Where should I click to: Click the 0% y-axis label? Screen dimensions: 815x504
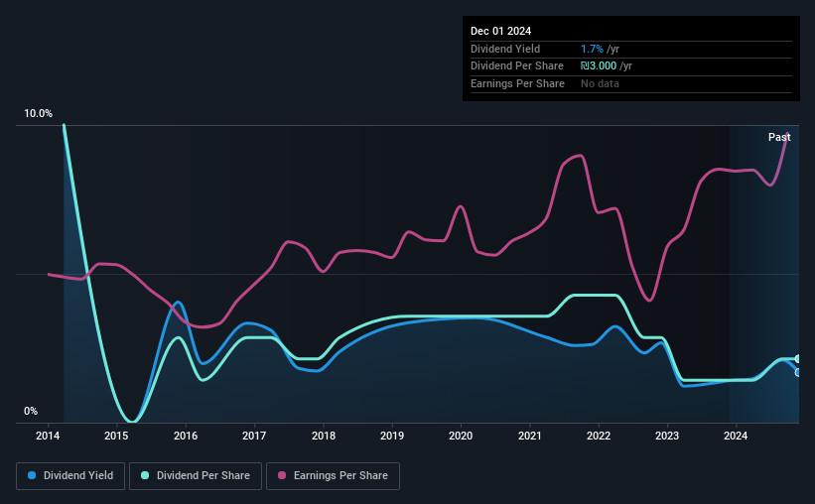(x=31, y=411)
